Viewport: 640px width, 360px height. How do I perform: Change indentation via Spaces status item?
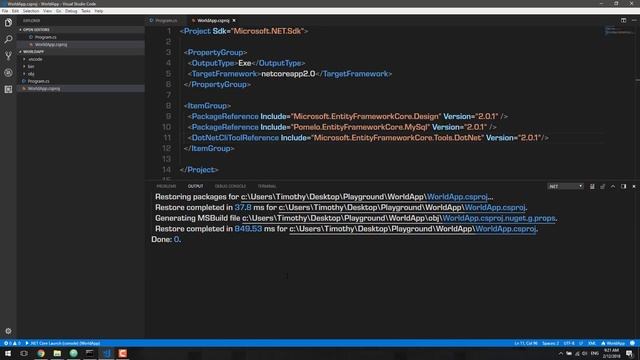click(x=551, y=343)
